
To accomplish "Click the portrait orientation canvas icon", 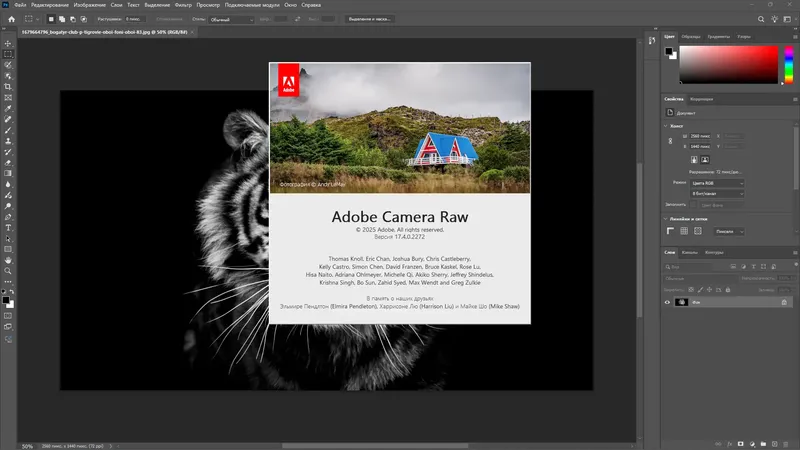I will [695, 158].
